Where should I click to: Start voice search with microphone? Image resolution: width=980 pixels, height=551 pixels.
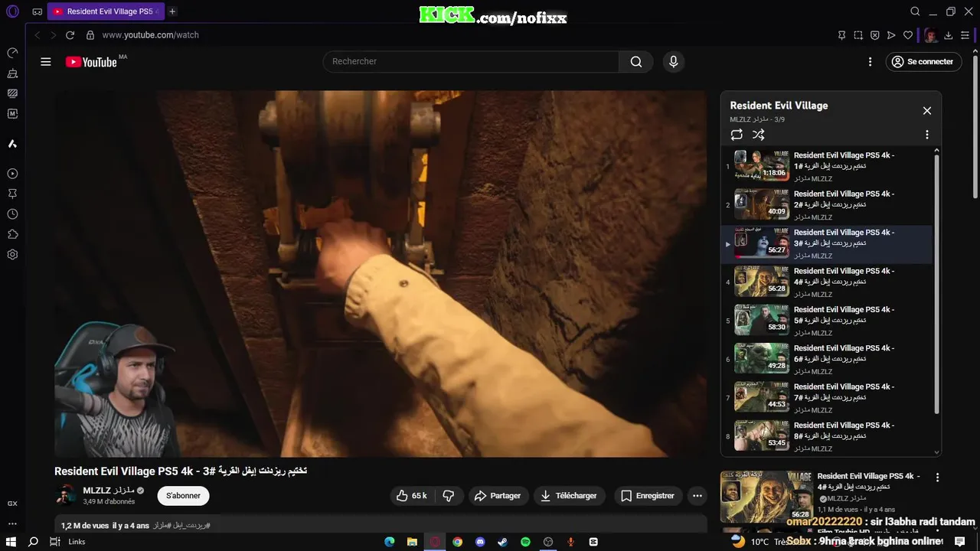674,62
